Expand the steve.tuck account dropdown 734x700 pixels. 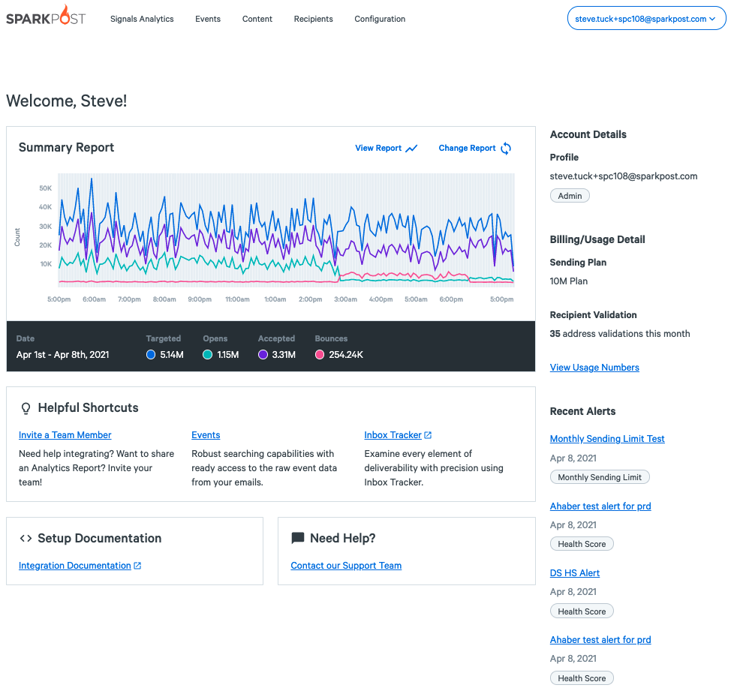click(646, 18)
